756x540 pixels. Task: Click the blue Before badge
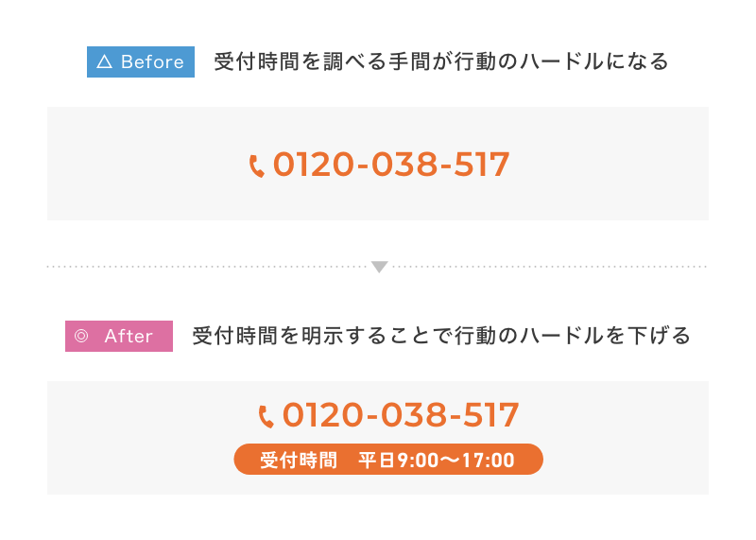point(141,61)
